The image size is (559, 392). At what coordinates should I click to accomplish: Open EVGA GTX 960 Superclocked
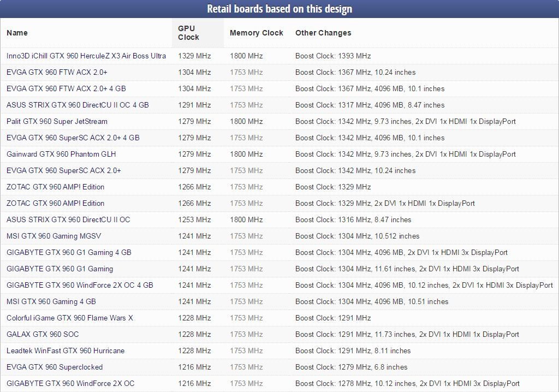(x=55, y=367)
